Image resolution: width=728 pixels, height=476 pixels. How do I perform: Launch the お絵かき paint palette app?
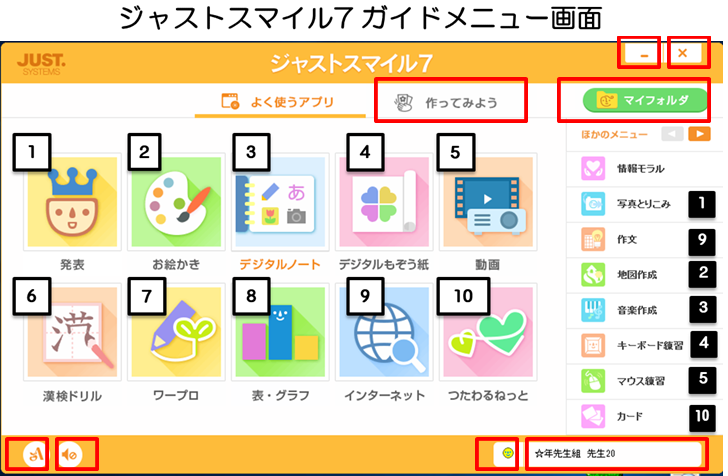coord(176,202)
